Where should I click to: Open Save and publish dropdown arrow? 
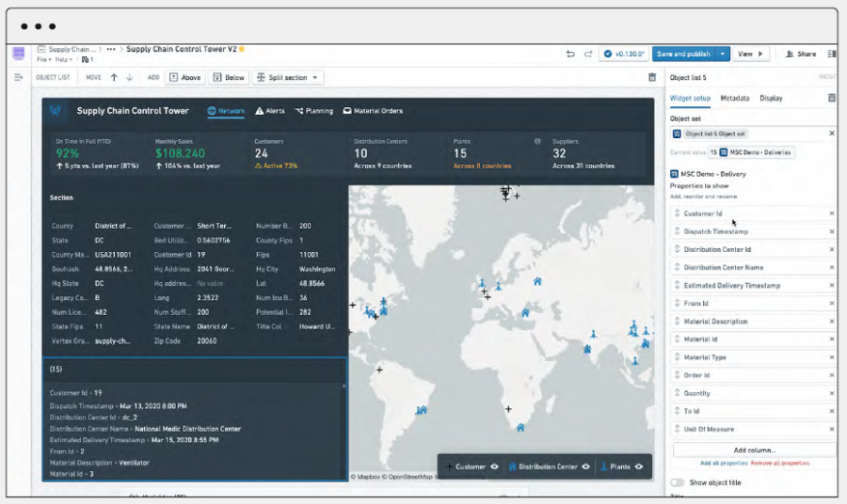(723, 54)
